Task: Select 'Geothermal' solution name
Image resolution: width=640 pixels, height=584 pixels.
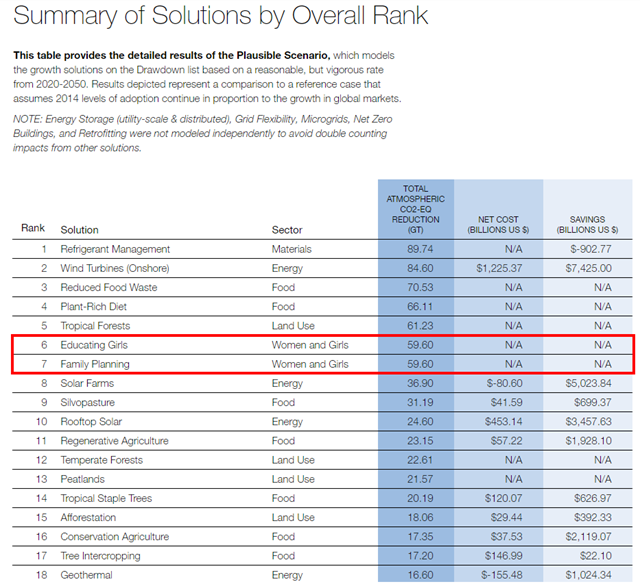Action: (x=86, y=575)
